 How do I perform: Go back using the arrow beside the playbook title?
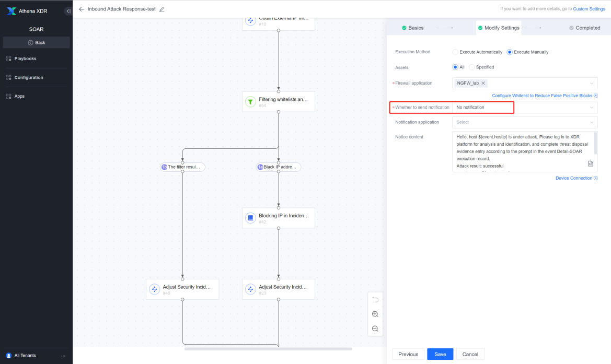pyautogui.click(x=82, y=9)
